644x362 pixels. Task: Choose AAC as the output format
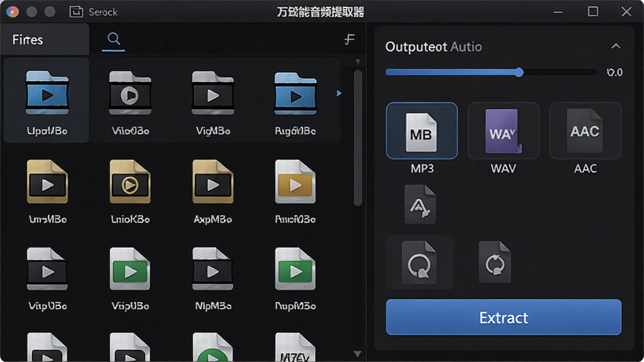pyautogui.click(x=586, y=131)
